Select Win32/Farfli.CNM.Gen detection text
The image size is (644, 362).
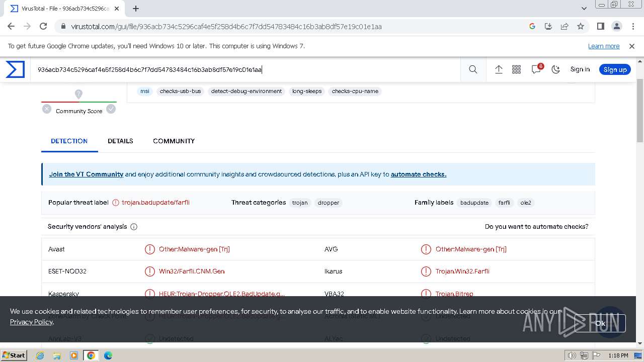pyautogui.click(x=192, y=271)
